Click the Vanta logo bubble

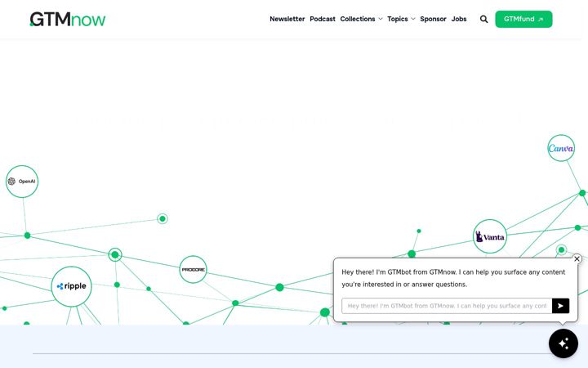coord(490,236)
